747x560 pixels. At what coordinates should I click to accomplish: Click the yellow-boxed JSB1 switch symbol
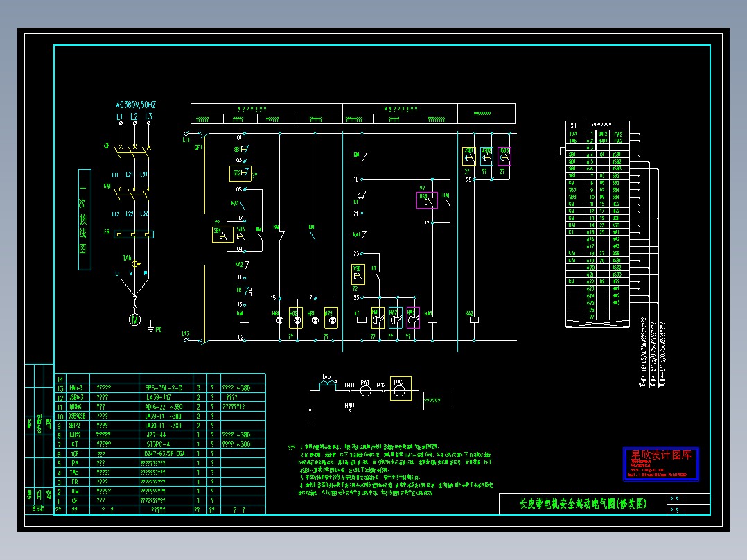click(468, 157)
